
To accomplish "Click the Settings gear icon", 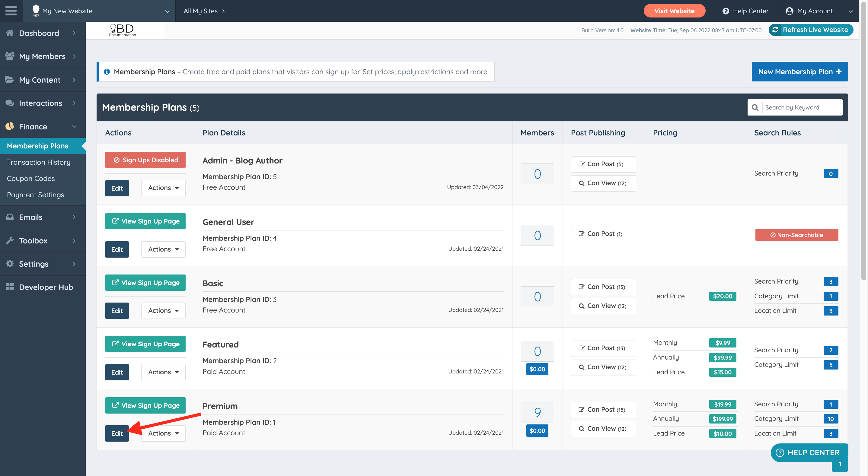I will pyautogui.click(x=10, y=264).
